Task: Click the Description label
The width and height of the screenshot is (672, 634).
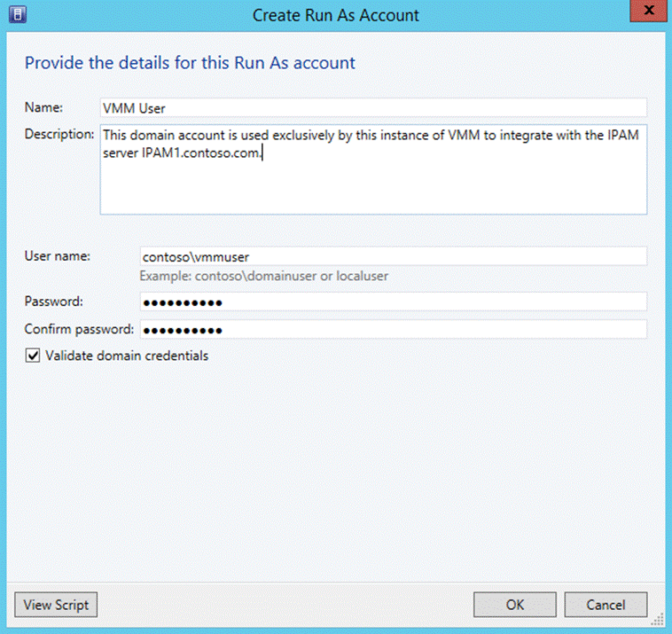Action: tap(59, 135)
